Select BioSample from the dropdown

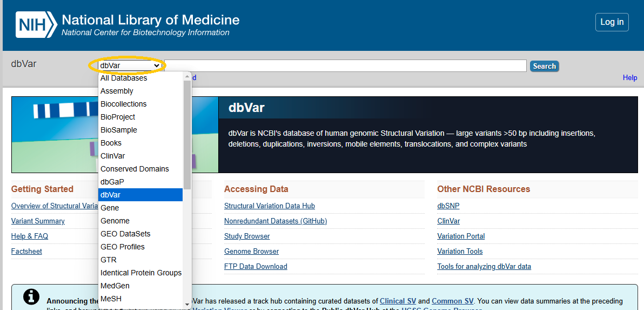click(x=140, y=130)
